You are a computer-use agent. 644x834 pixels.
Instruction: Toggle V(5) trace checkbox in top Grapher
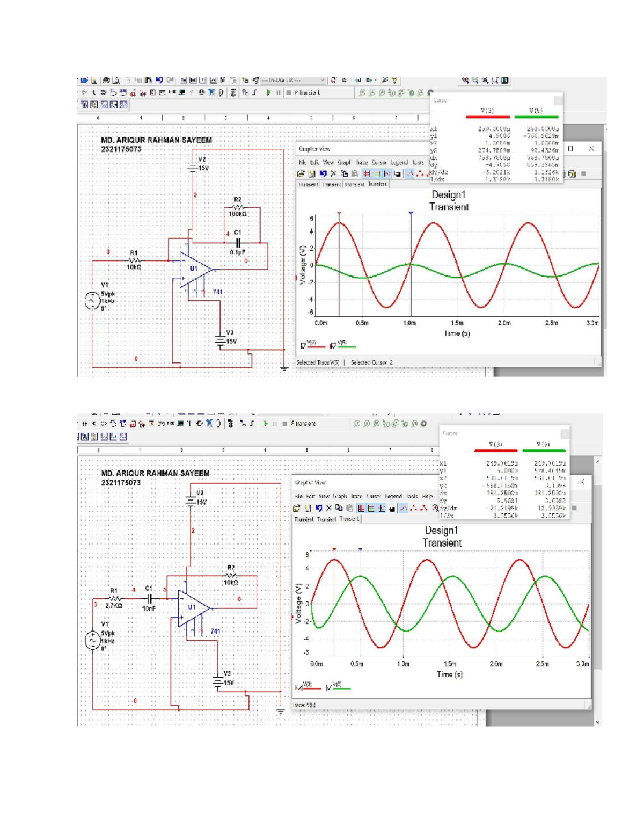click(333, 345)
